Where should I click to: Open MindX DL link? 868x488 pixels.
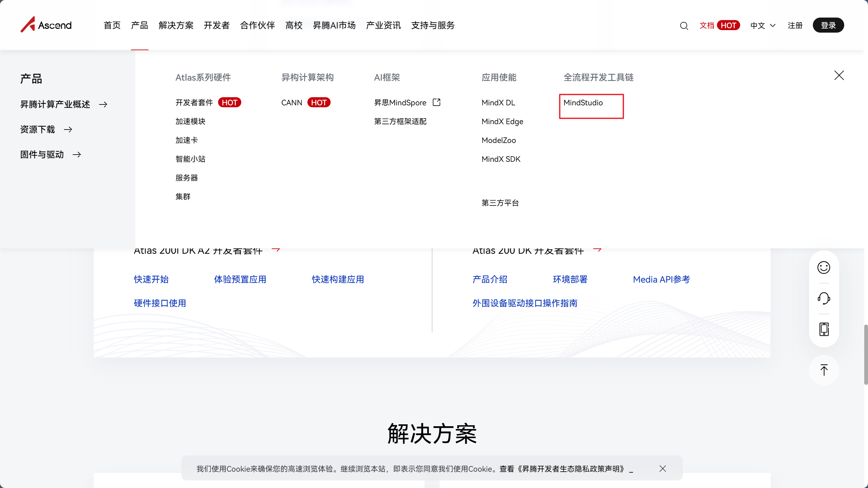(x=498, y=103)
